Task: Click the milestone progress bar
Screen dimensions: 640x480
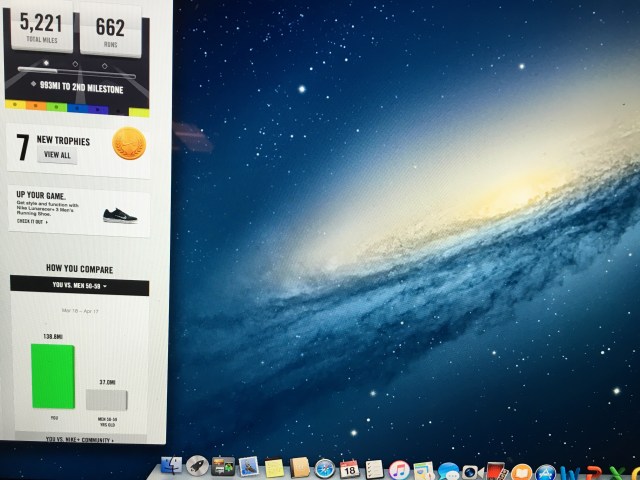Action: point(78,72)
